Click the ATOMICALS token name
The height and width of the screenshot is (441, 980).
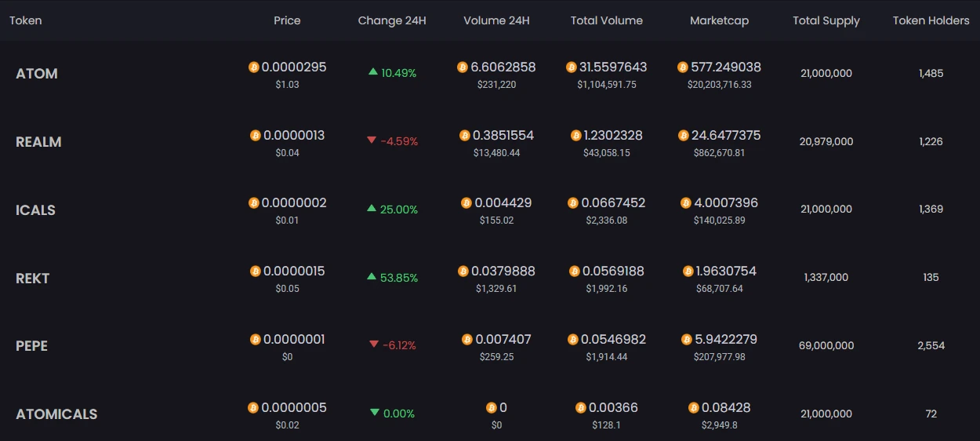click(x=56, y=414)
